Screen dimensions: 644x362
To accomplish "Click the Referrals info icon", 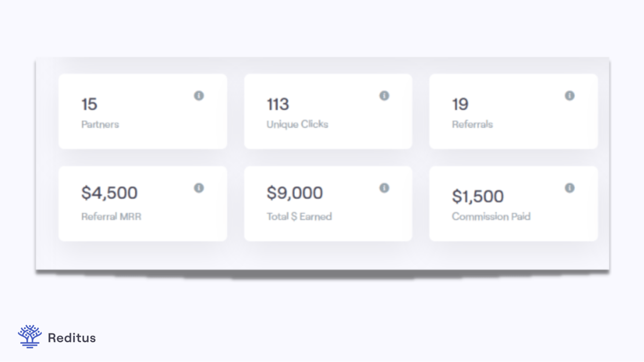I will pos(569,96).
